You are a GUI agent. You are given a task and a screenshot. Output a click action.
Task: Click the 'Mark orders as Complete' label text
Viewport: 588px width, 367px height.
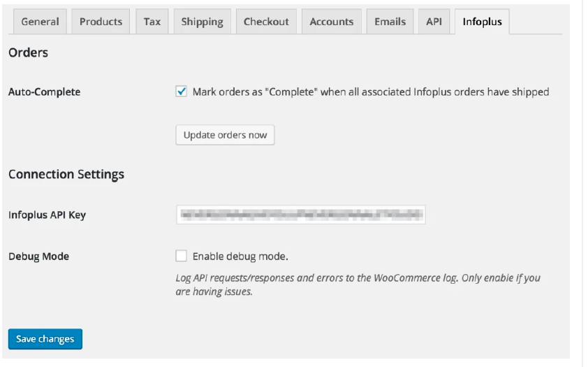tap(371, 92)
